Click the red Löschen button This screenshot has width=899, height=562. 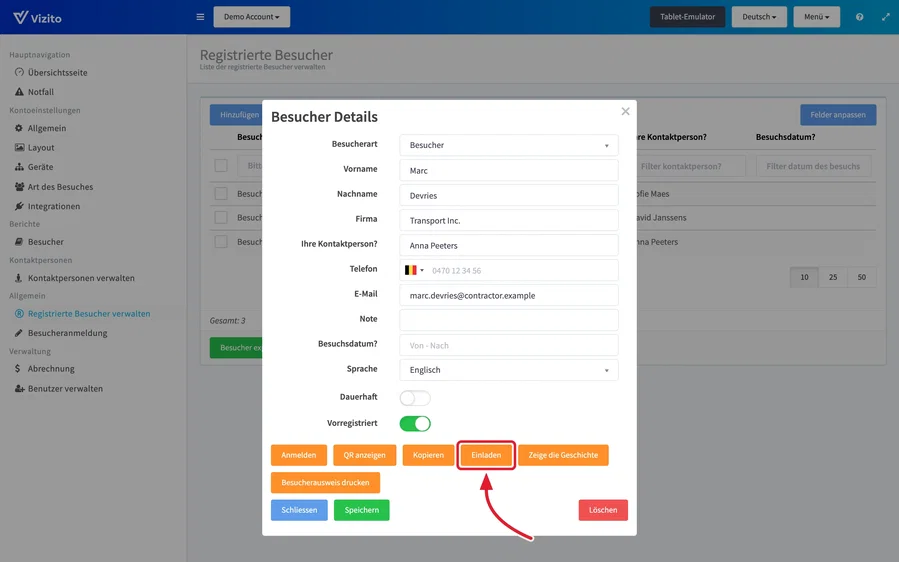[603, 510]
